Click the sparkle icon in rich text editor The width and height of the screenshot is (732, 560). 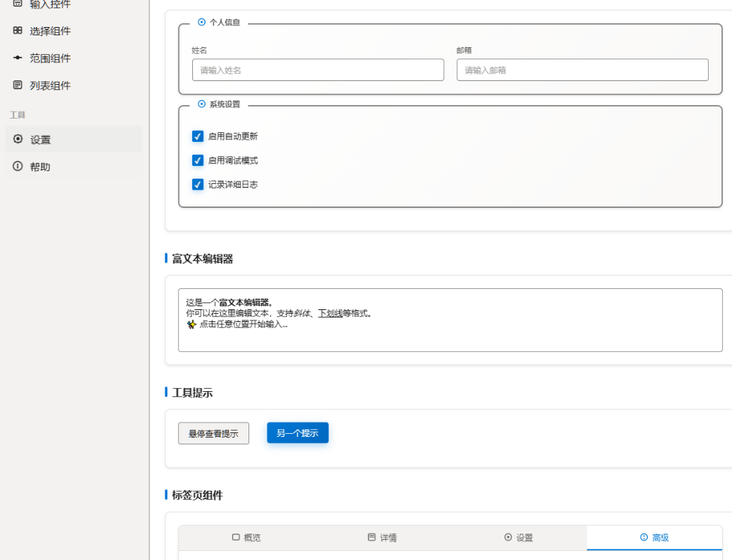[191, 324]
